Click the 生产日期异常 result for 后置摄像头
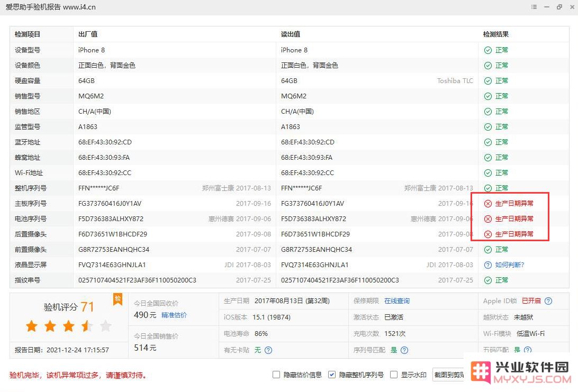Screen dimensions: 578x392 tap(514, 234)
